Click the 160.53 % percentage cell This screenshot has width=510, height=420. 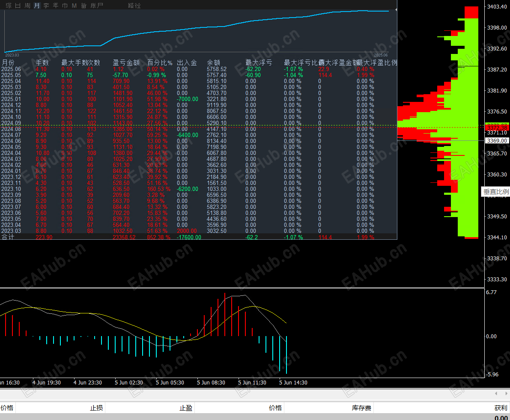(x=159, y=189)
